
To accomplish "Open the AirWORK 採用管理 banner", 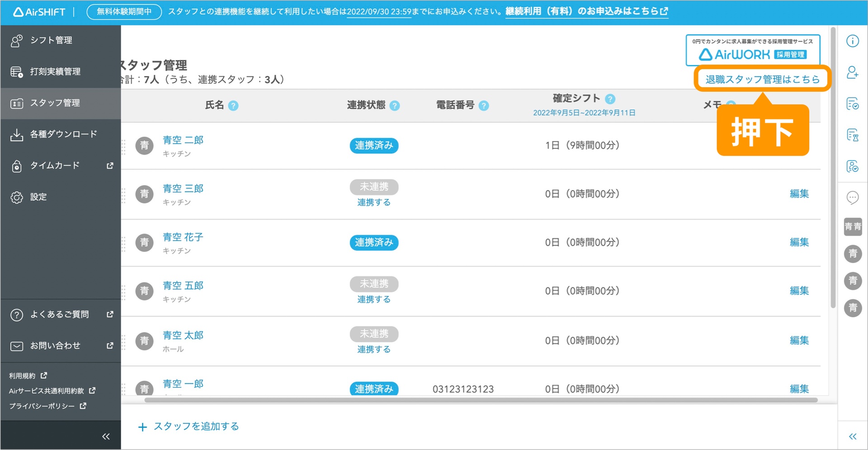I will coord(753,50).
